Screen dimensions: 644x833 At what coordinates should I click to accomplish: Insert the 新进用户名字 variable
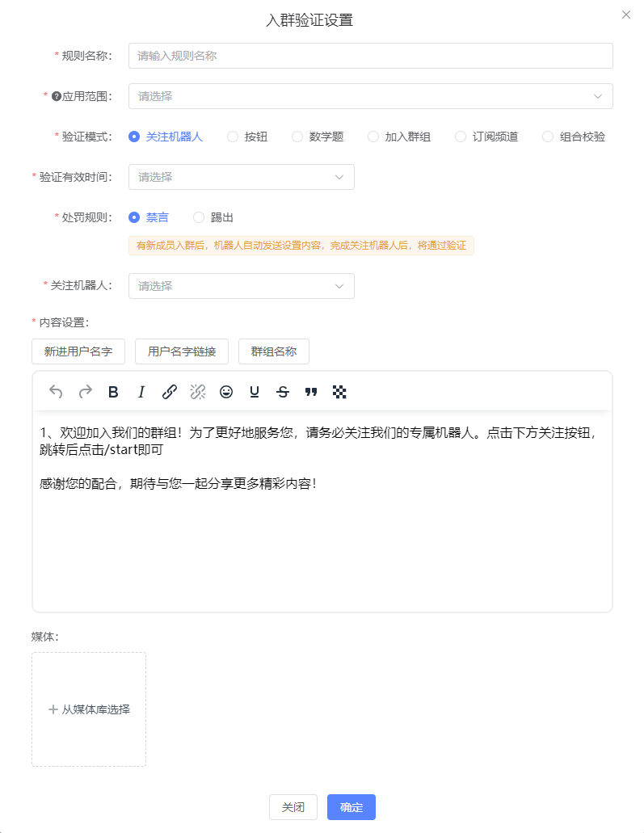pyautogui.click(x=78, y=351)
